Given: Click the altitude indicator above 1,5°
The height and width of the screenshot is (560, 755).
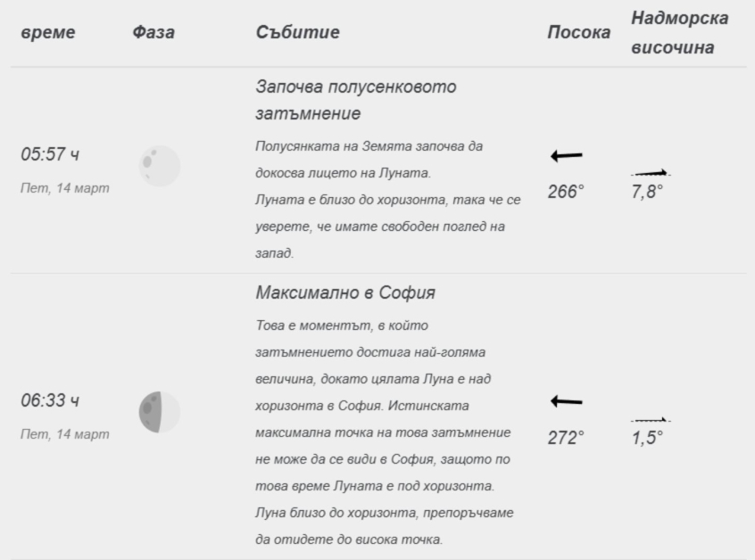Looking at the screenshot, I should coord(651,420).
